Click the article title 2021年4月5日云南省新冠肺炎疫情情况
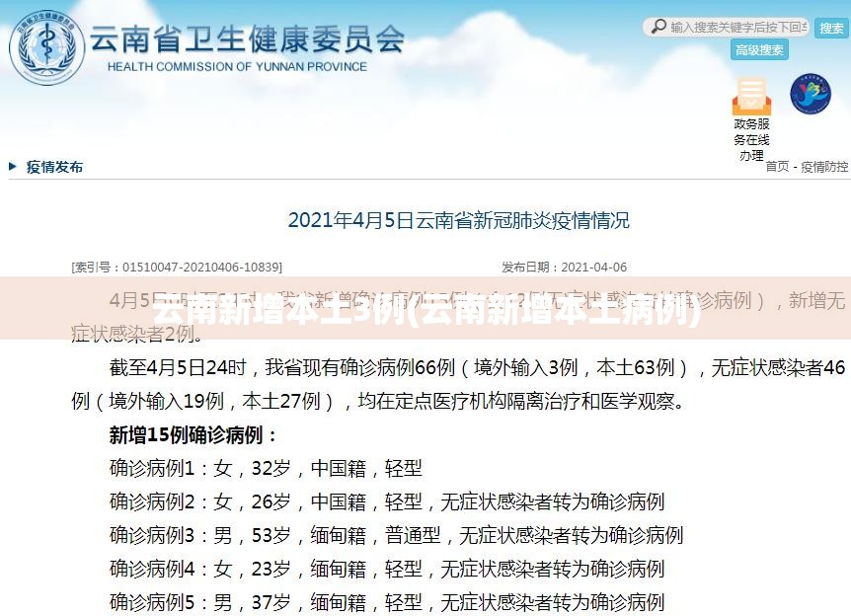The image size is (851, 616). 459,220
